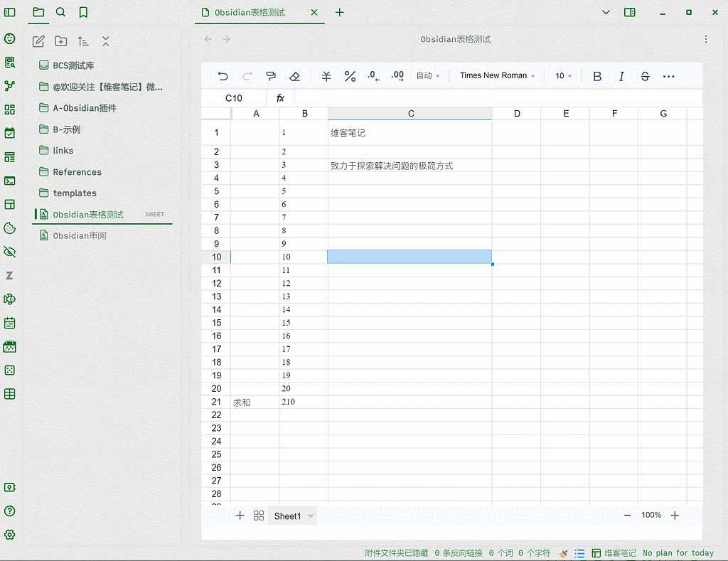Click 'No plan for today' in status bar
Screen dimensions: 728x561
coord(678,552)
